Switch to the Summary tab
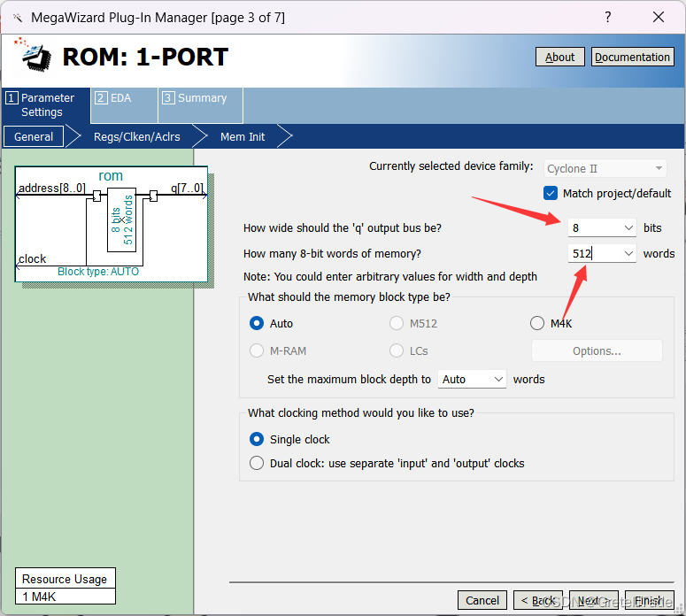Screen dimensions: 686x616 point(201,105)
